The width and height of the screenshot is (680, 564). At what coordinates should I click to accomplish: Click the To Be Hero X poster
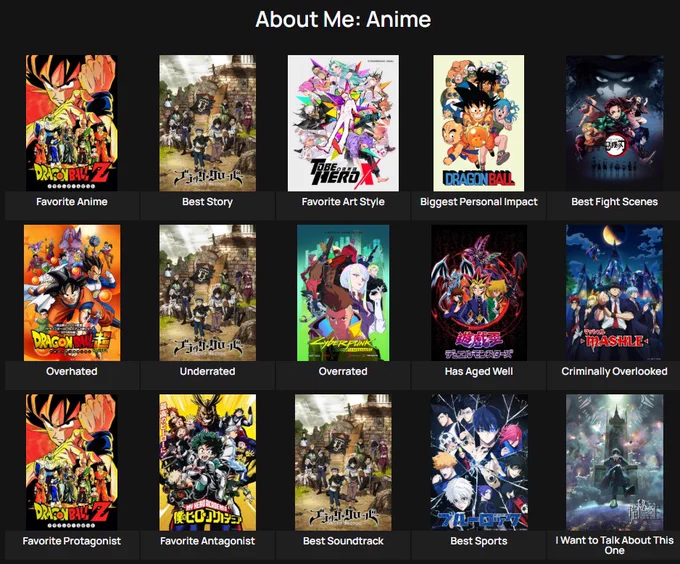[343, 123]
